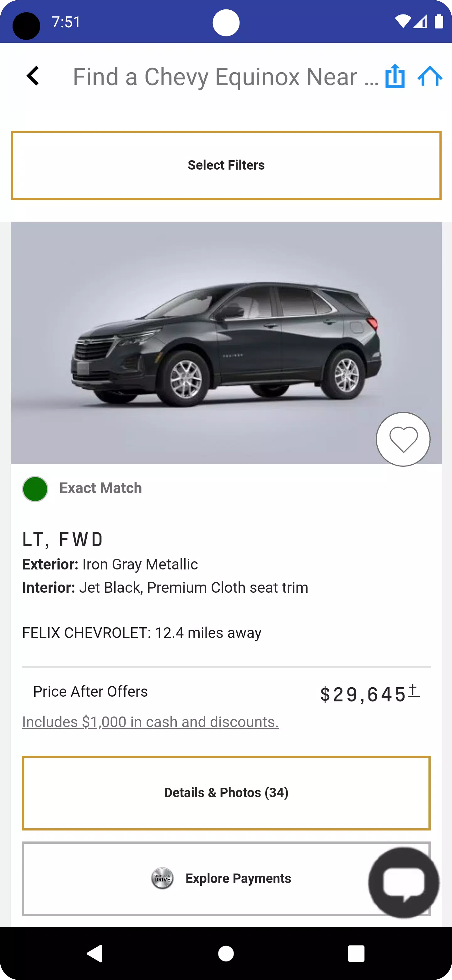452x980 pixels.
Task: Tap the Shop Click Drive logo
Action: pyautogui.click(x=162, y=879)
